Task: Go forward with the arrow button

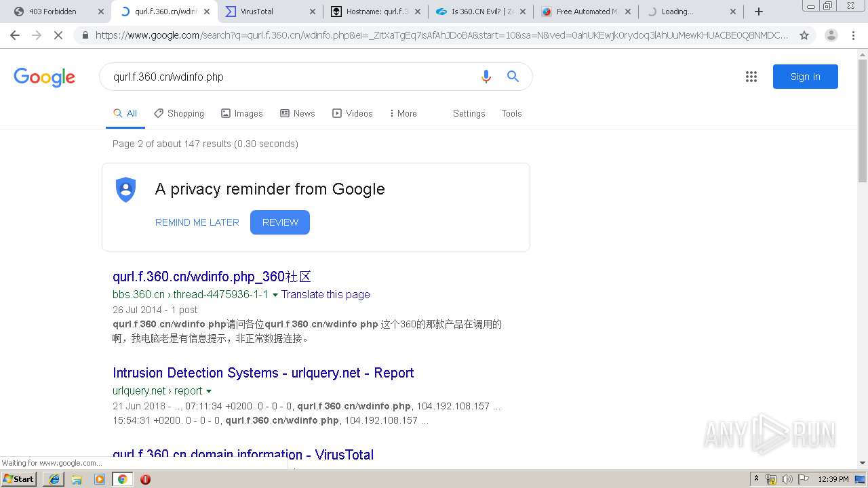Action: pos(37,35)
